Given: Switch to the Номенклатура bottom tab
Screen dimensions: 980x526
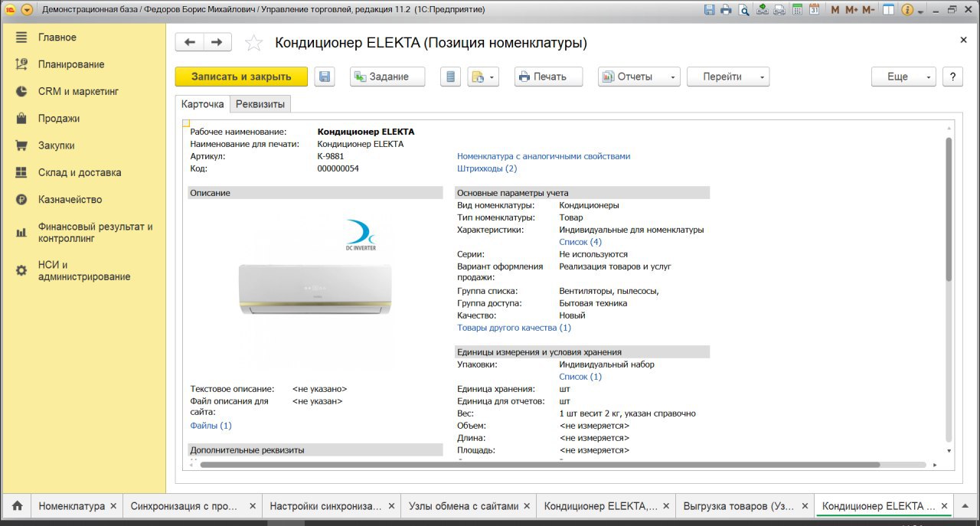Looking at the screenshot, I should [x=71, y=506].
